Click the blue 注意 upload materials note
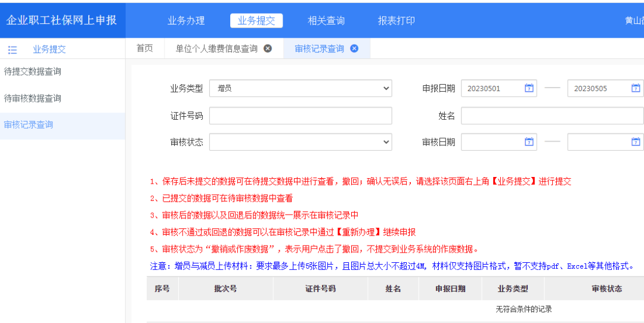The width and height of the screenshot is (644, 323). 392,266
